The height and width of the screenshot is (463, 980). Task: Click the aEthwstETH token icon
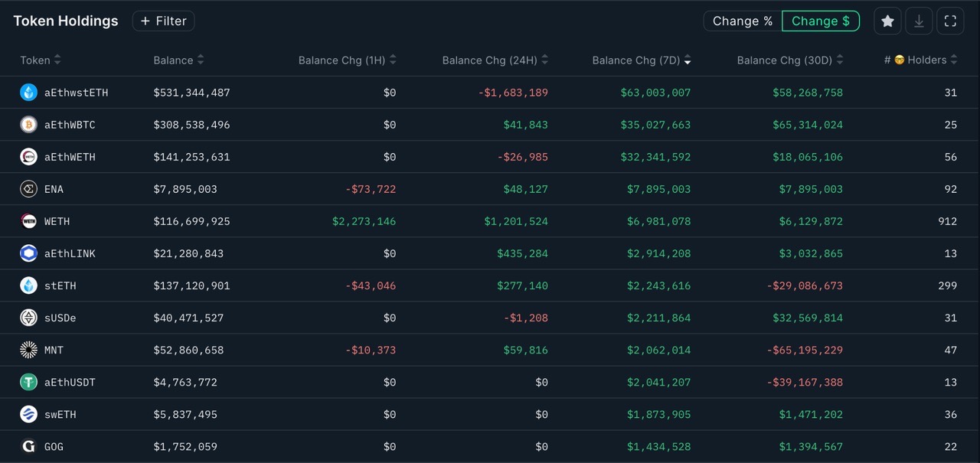28,93
